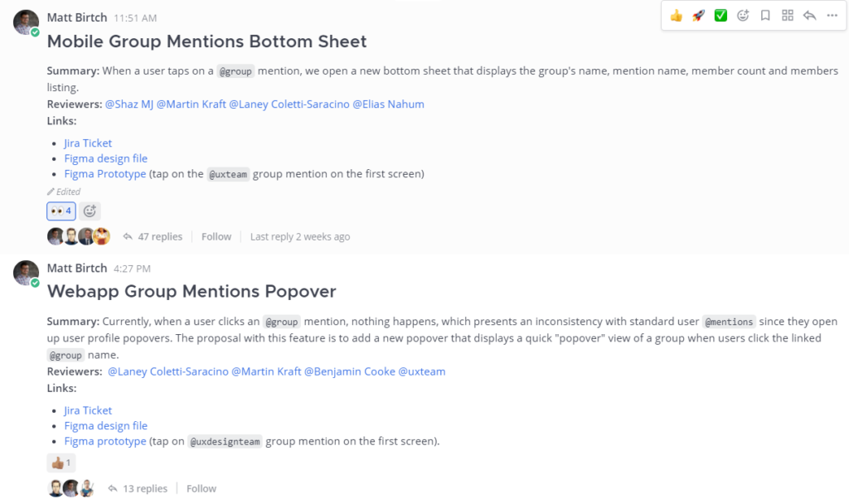Open Jira Ticket link in Webapp post
Screen dimensions: 849x504
(x=88, y=410)
